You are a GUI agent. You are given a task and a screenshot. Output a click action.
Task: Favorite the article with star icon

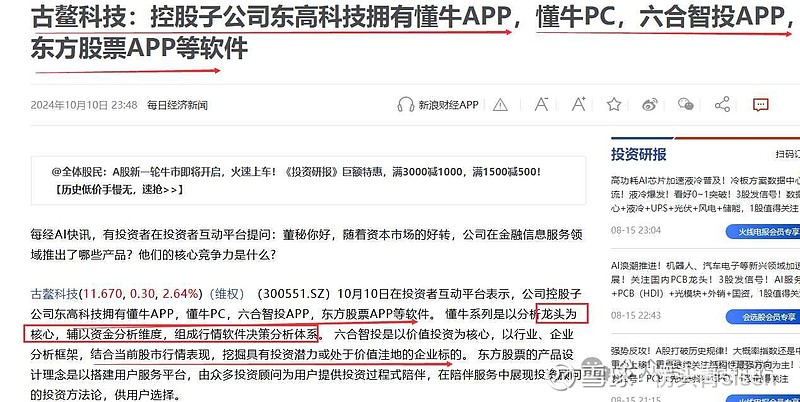pyautogui.click(x=614, y=105)
